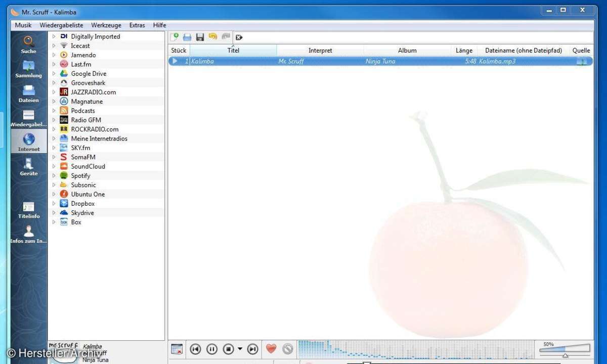Open stop button dropdown arrow

[x=240, y=349]
